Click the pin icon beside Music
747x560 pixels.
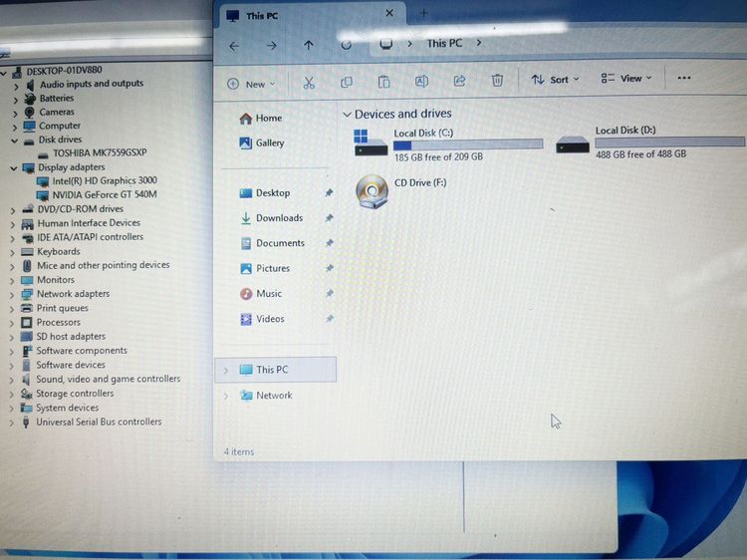[x=330, y=293]
